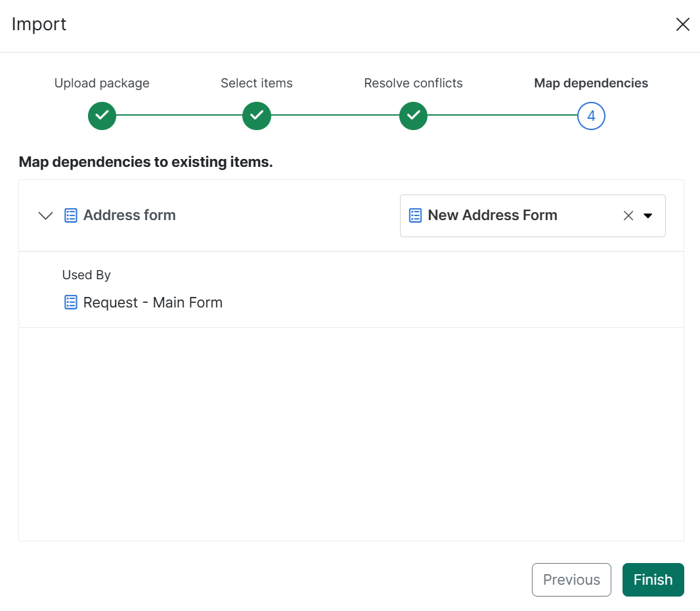Screen dimensions: 700x611
Task: Click Finish to complete the import
Action: 653,579
